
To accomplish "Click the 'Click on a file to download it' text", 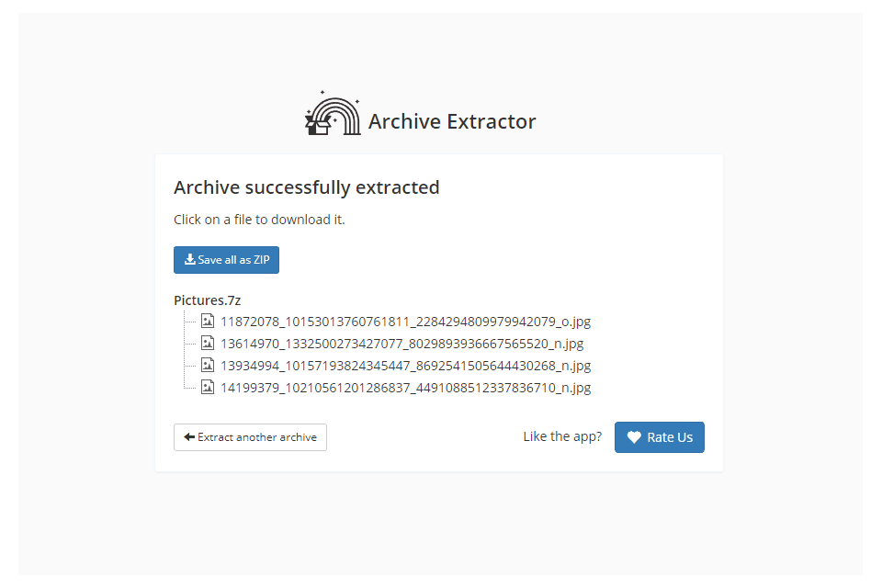I will [259, 220].
